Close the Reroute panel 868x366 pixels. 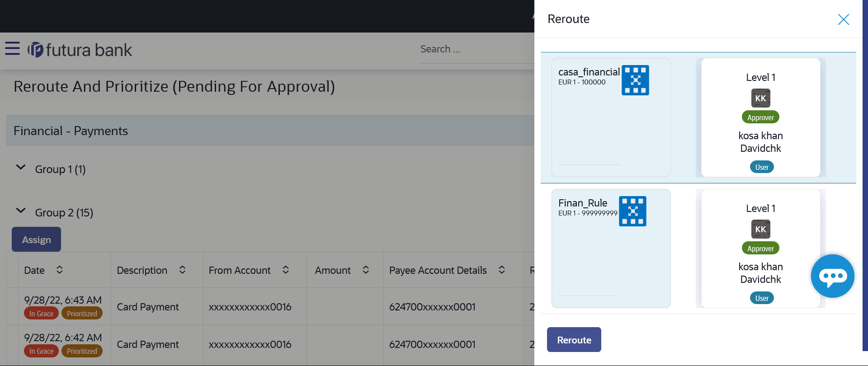click(843, 19)
